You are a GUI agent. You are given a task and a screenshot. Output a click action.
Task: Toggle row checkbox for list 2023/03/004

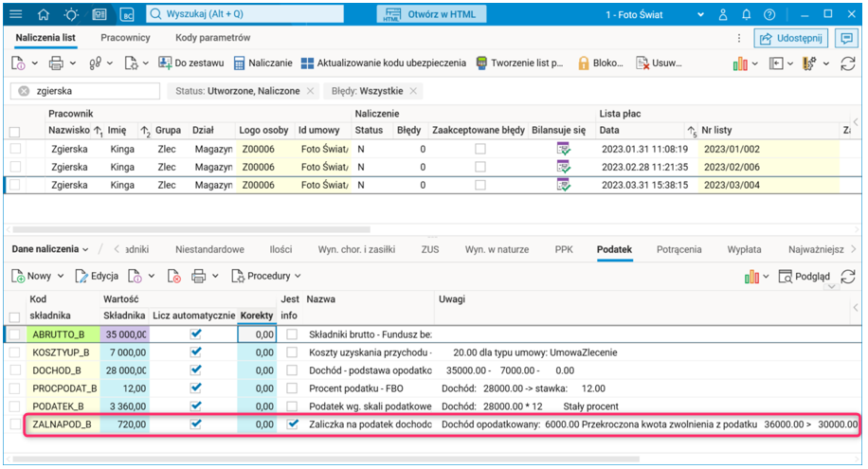pyautogui.click(x=15, y=185)
